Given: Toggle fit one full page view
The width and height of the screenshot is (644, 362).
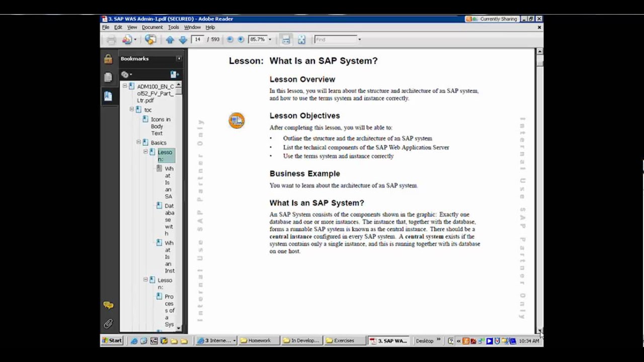Looking at the screenshot, I should click(x=301, y=40).
